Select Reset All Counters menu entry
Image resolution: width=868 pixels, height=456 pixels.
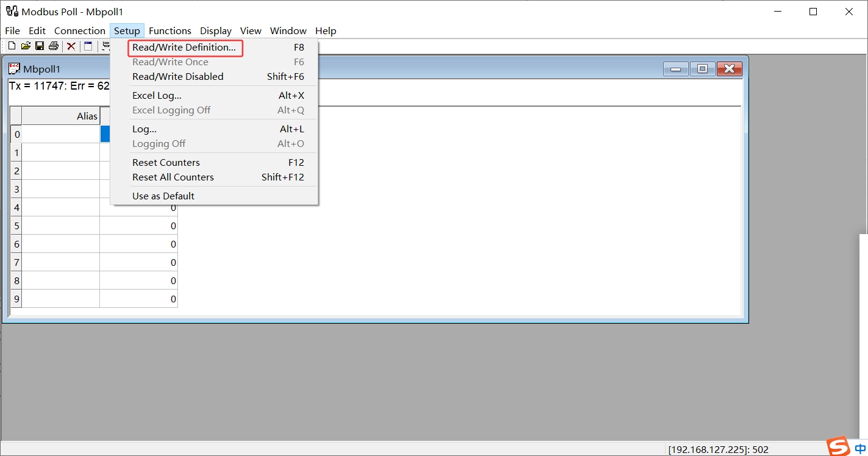(215, 177)
